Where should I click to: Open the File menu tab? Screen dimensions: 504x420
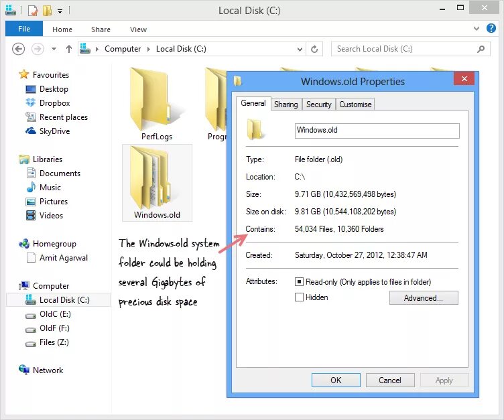(x=24, y=29)
